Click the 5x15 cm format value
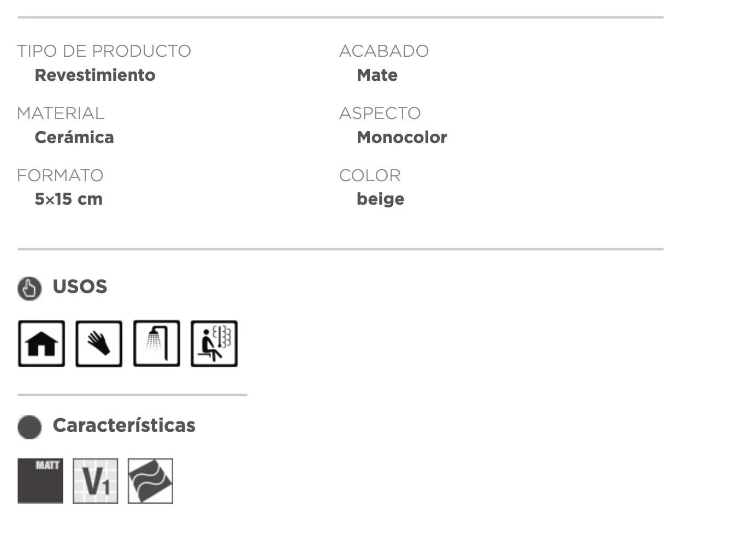The width and height of the screenshot is (756, 536). coord(69,199)
